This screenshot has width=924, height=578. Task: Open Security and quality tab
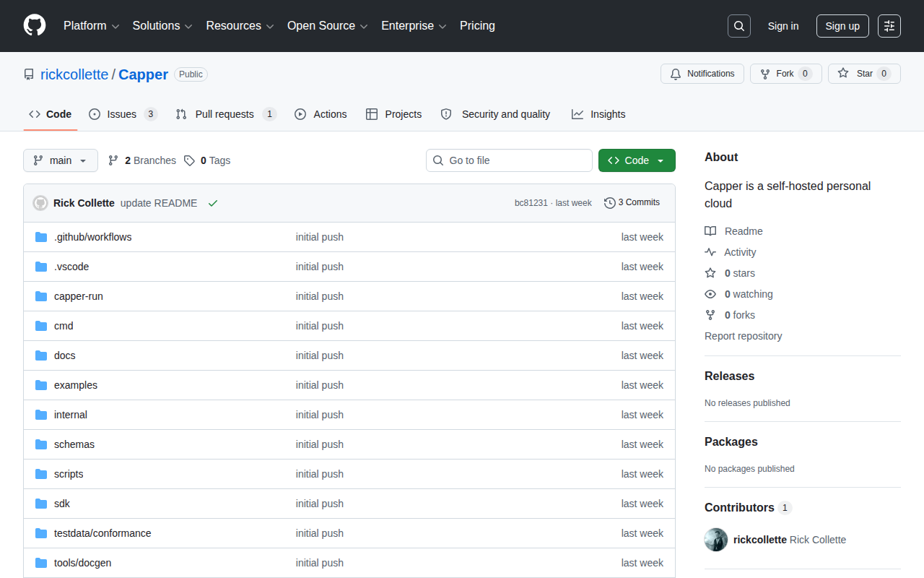click(x=495, y=114)
